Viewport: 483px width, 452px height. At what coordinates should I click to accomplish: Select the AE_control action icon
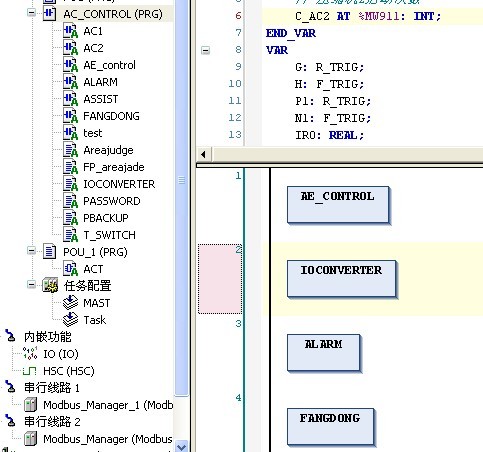click(70, 65)
